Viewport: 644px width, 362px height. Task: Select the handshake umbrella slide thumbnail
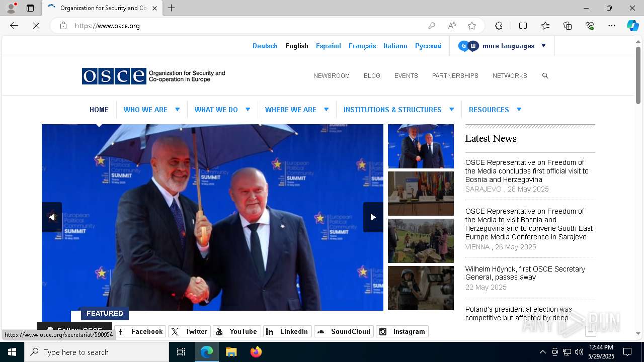coord(421,146)
